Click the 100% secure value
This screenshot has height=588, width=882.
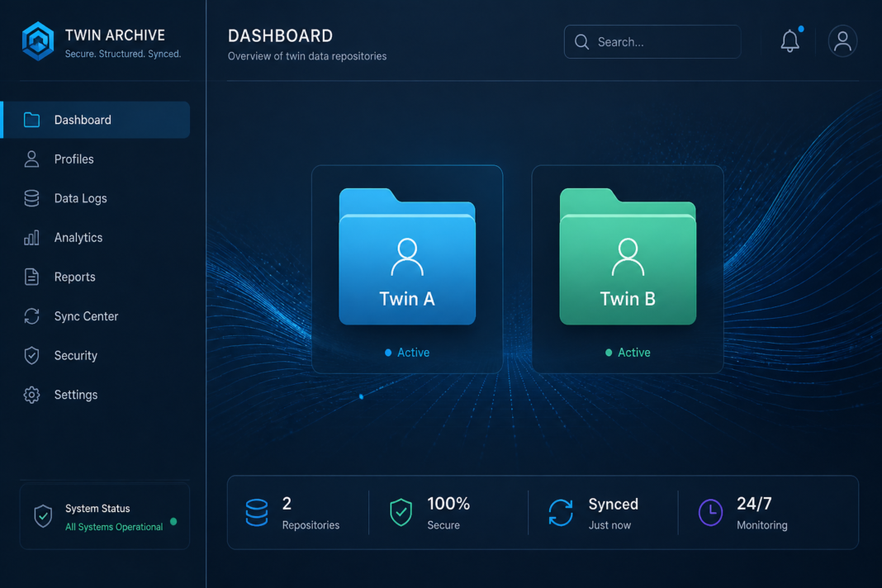tap(448, 503)
